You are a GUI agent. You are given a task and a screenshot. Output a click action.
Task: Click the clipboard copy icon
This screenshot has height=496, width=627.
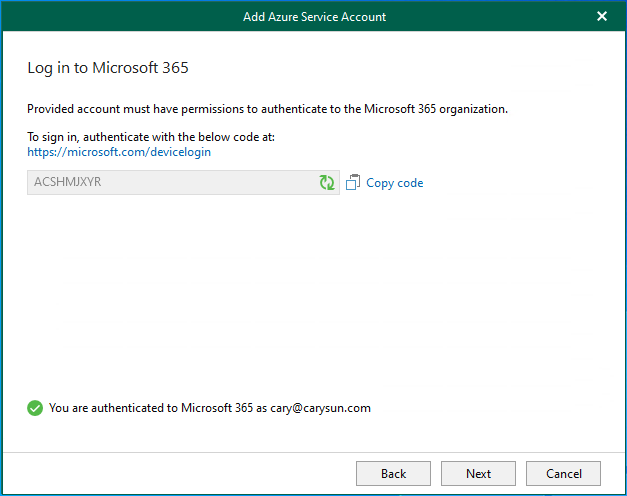pos(352,183)
